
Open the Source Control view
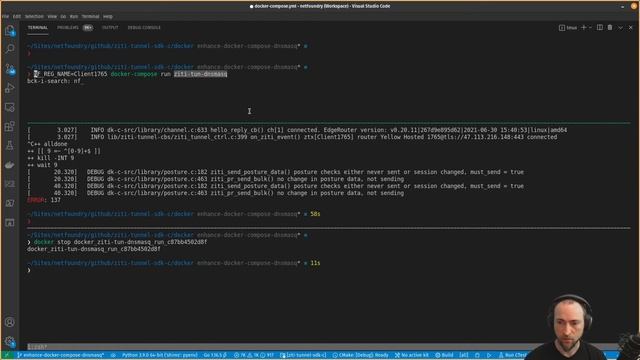point(10,69)
